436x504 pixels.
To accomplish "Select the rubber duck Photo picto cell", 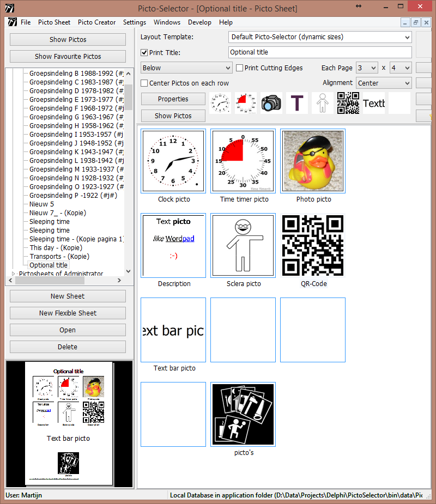I will tap(313, 161).
